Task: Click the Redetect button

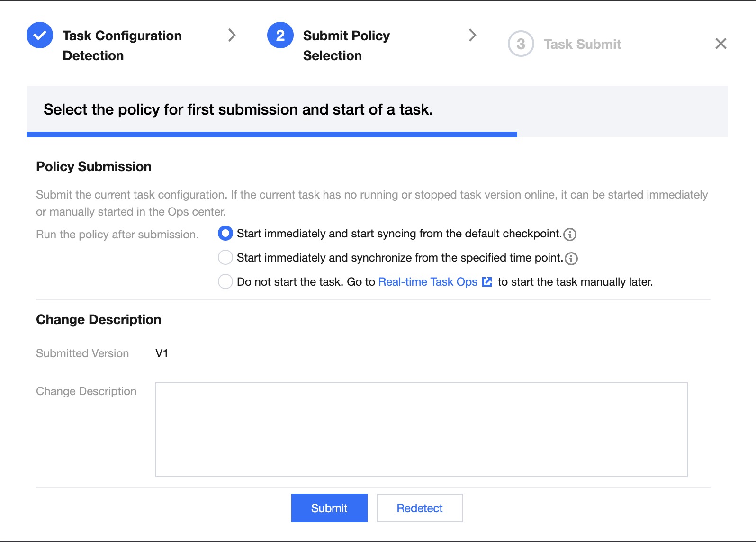Action: click(420, 508)
